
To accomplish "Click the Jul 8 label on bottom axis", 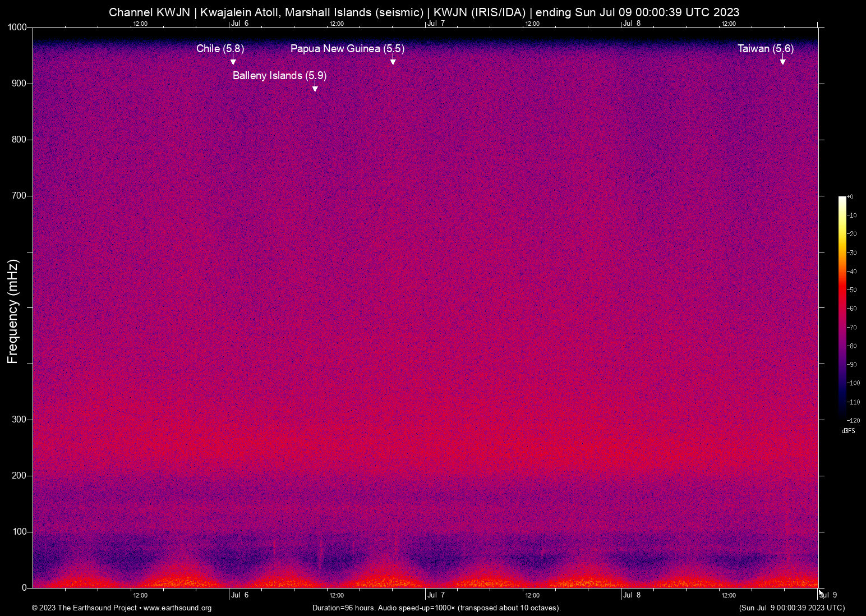I will [x=632, y=595].
